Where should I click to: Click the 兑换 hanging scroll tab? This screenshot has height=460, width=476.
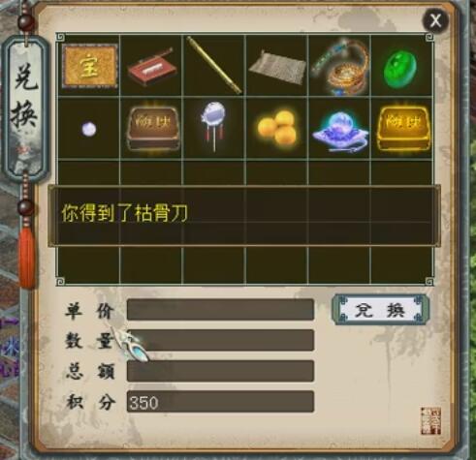click(x=25, y=108)
